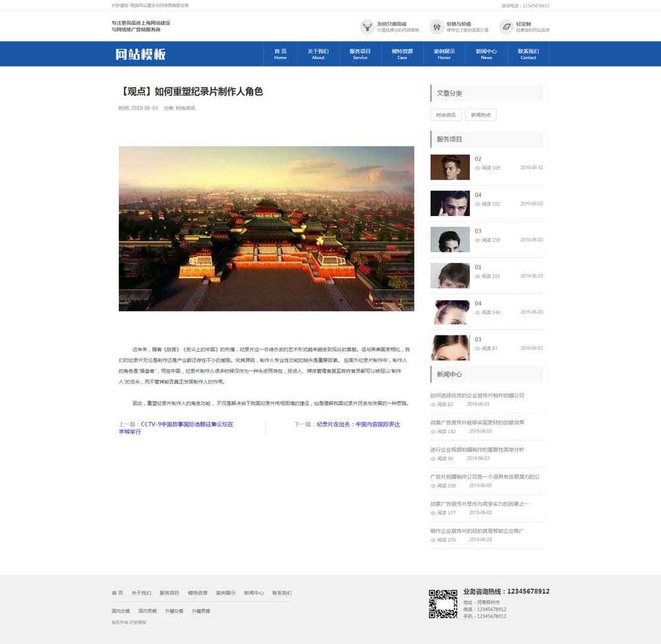Image resolution: width=661 pixels, height=644 pixels.
Task: Click the deer icon beside 为何只做高端
Action: pos(367,26)
